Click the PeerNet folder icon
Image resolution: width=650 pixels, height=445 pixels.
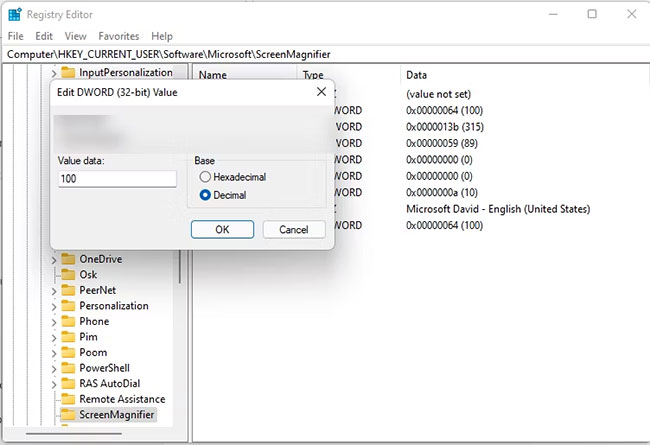(x=68, y=290)
